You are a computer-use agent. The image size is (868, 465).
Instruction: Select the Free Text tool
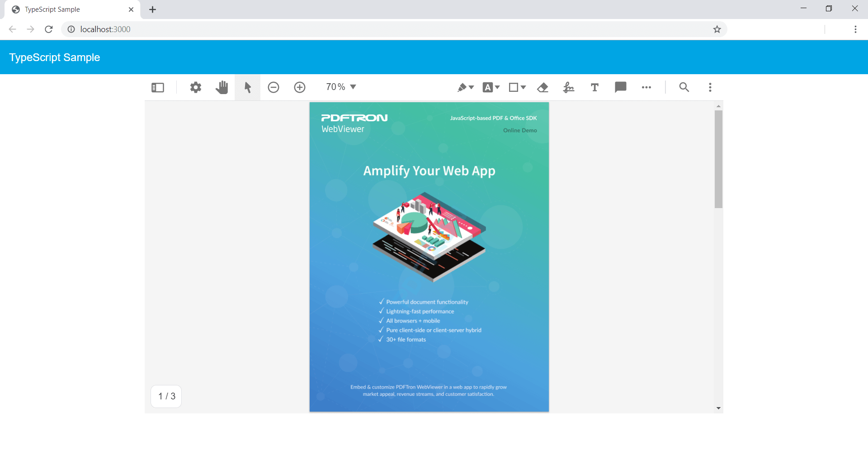(x=594, y=87)
